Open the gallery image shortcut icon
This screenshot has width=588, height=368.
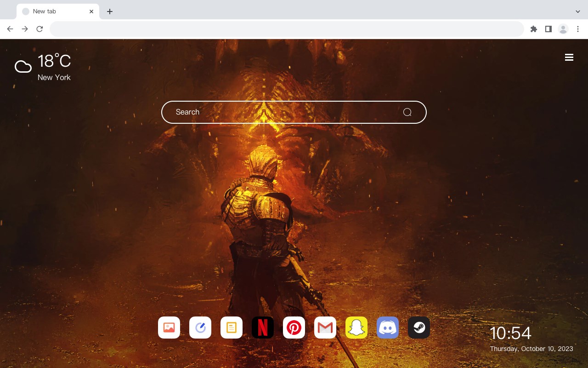[x=169, y=328]
